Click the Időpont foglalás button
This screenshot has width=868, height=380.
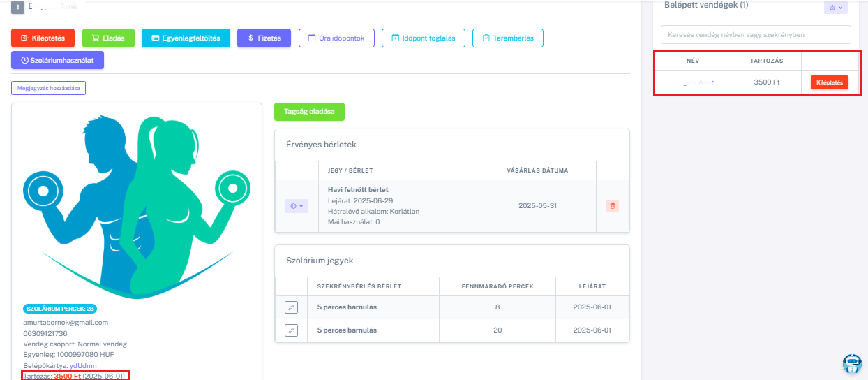423,38
